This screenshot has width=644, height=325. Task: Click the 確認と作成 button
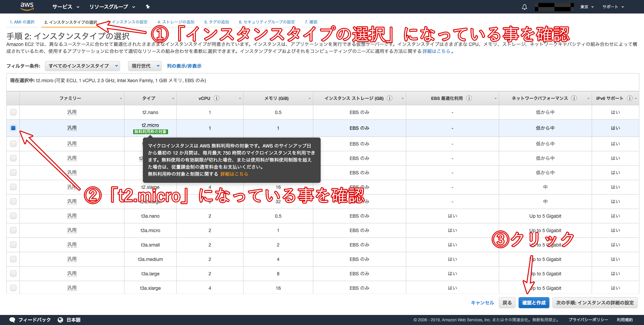pos(534,303)
